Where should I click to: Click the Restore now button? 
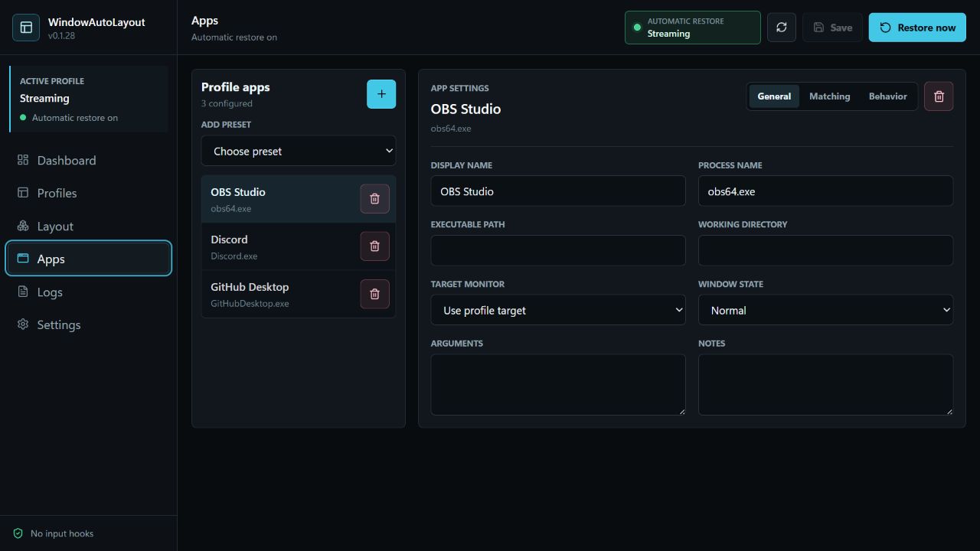coord(917,28)
